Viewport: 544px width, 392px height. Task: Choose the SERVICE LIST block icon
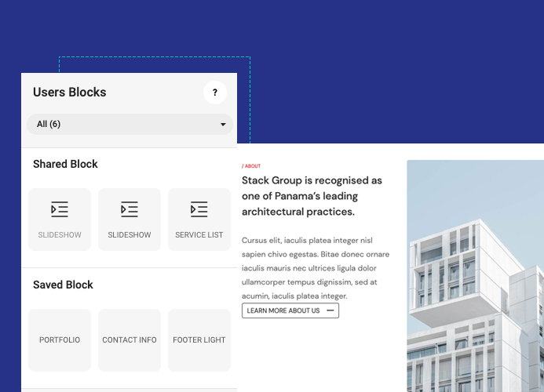(x=199, y=209)
